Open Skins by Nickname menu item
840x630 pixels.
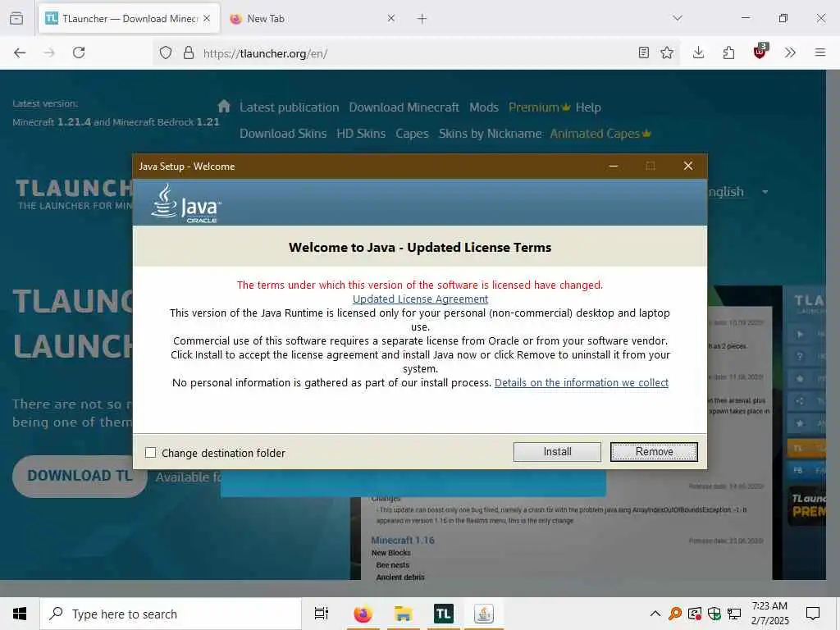coord(491,134)
